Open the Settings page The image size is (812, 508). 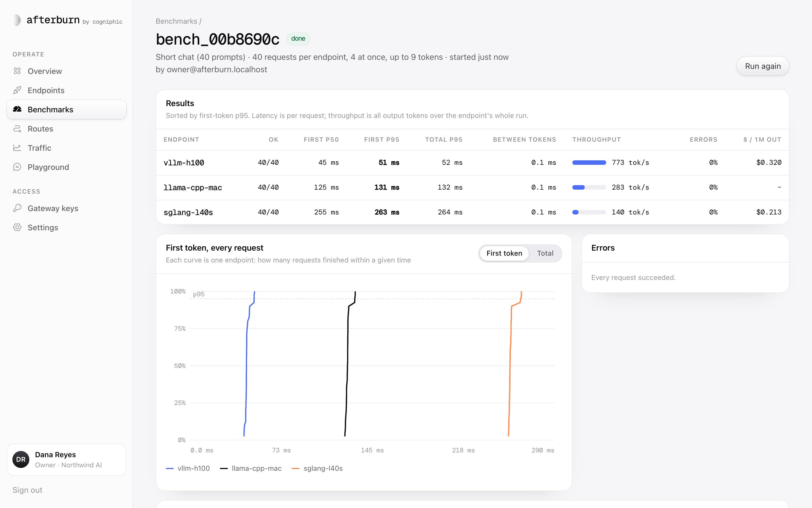[x=67, y=227]
